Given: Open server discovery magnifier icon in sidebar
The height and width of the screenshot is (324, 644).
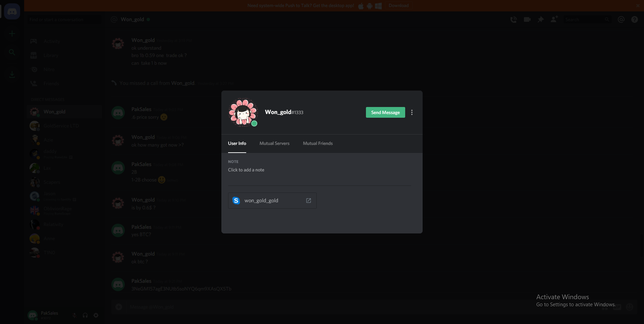Looking at the screenshot, I should click(12, 52).
